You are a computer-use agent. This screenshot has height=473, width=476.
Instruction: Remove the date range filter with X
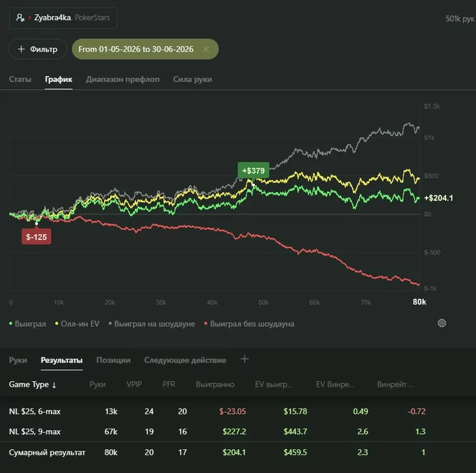click(206, 49)
